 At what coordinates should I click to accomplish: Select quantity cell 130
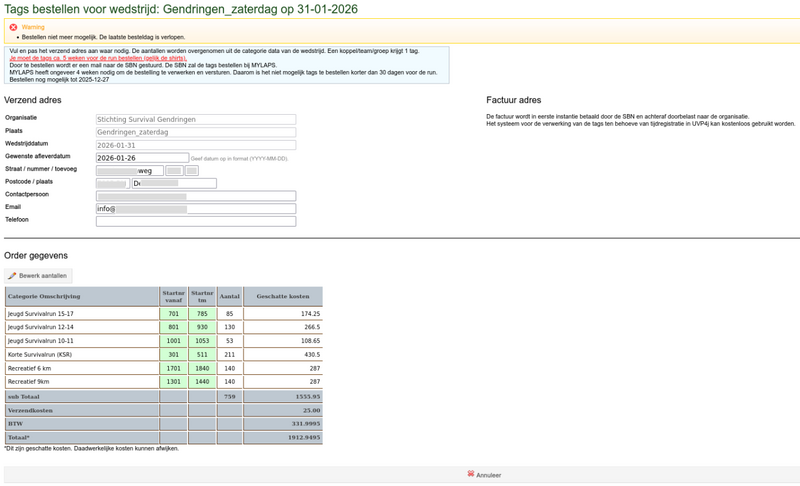coord(230,327)
